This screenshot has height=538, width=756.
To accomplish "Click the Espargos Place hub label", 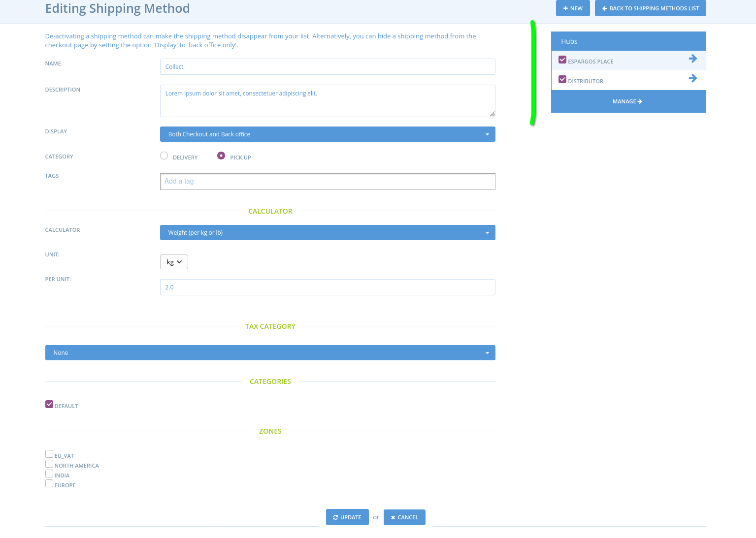I will [x=591, y=62].
